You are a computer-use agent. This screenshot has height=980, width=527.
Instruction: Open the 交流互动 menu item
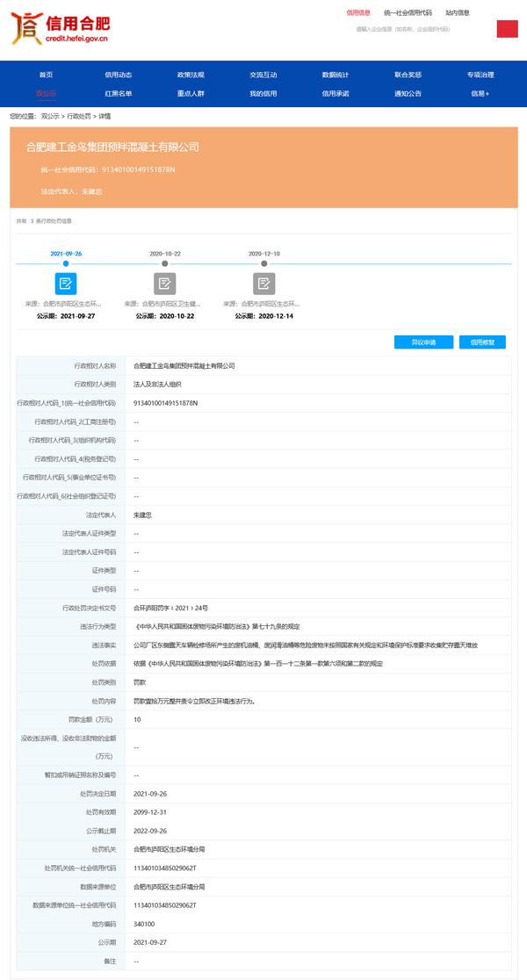(x=263, y=75)
